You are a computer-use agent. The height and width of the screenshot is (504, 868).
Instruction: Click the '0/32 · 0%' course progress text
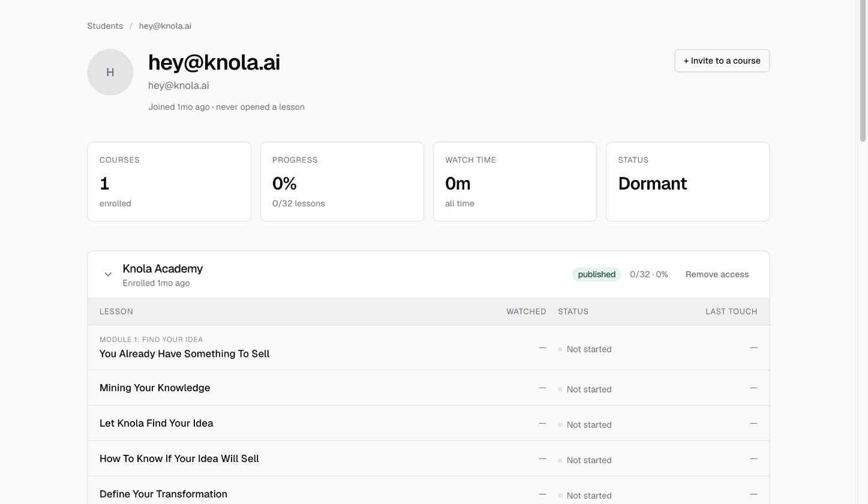point(649,274)
